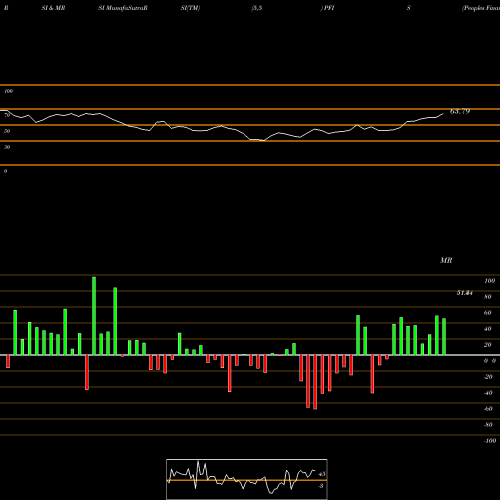
Task: Click the 'SI & MR' header text
Action: [x=53, y=8]
